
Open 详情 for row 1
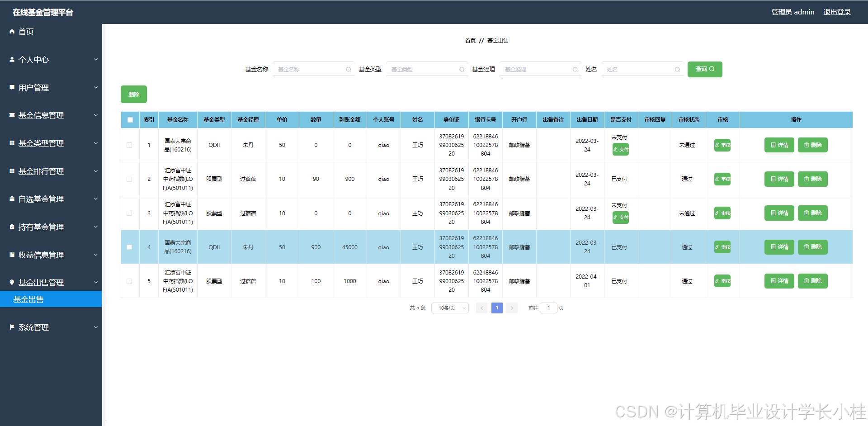pyautogui.click(x=779, y=145)
